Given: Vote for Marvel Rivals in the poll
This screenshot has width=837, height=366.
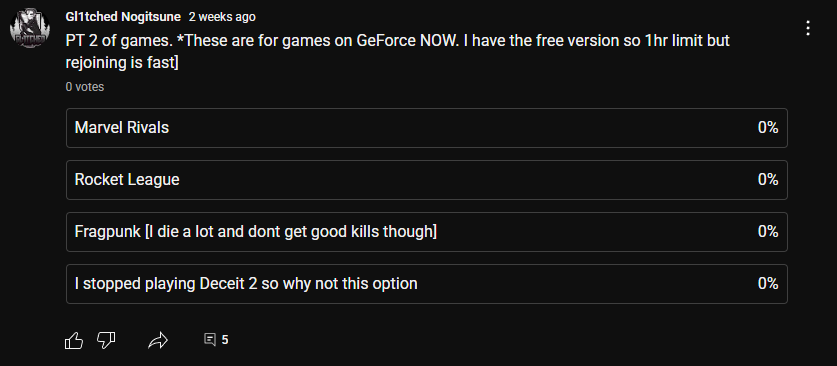Looking at the screenshot, I should click(427, 128).
